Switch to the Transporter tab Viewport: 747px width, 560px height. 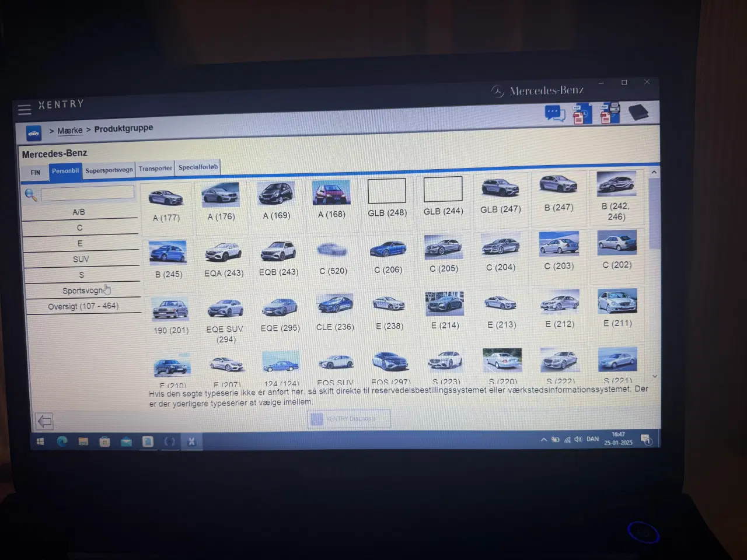click(x=155, y=169)
